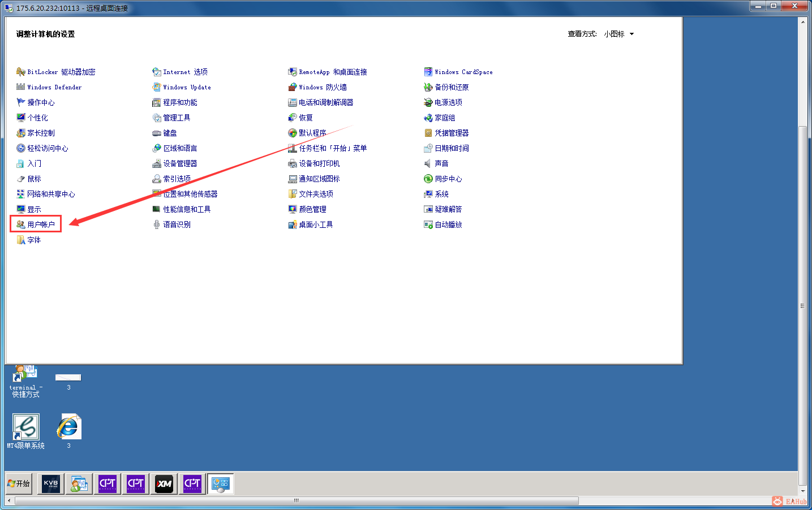Viewport: 812px width, 510px height.
Task: Open the 显示 link
Action: [x=35, y=209]
